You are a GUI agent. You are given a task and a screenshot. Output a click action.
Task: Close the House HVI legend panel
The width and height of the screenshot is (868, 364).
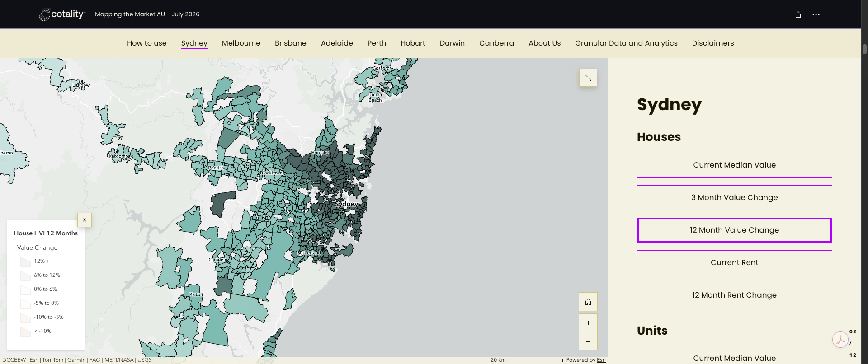click(85, 220)
